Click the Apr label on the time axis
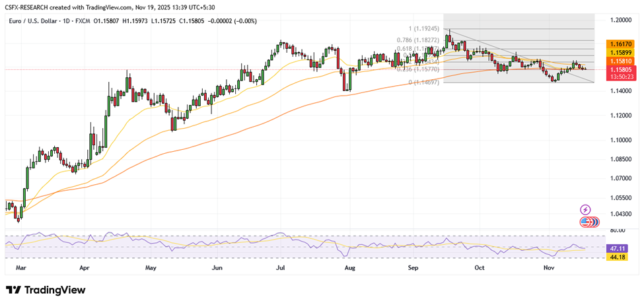 coord(84,268)
